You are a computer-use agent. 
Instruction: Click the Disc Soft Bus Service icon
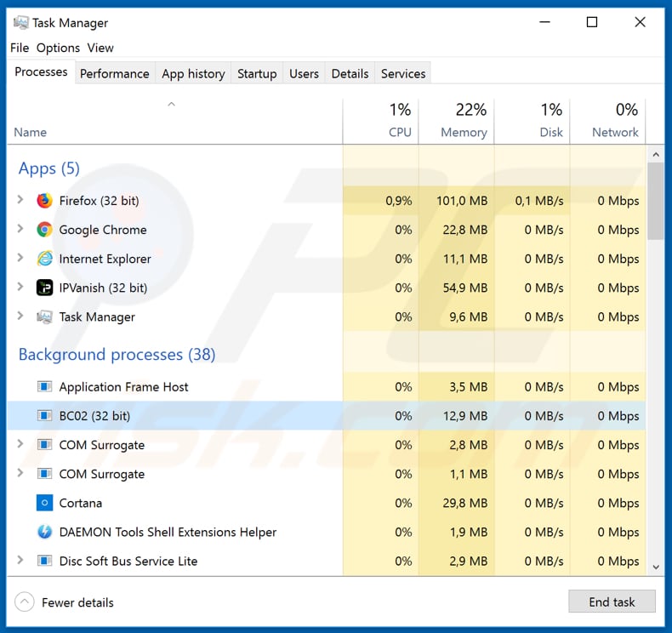coord(44,561)
